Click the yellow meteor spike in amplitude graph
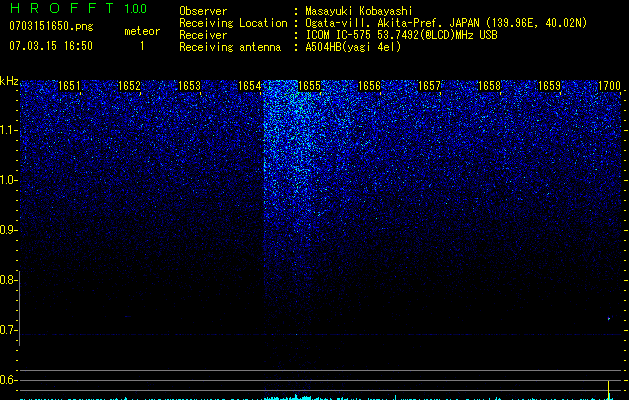This screenshot has height=400, width=629. click(x=609, y=390)
